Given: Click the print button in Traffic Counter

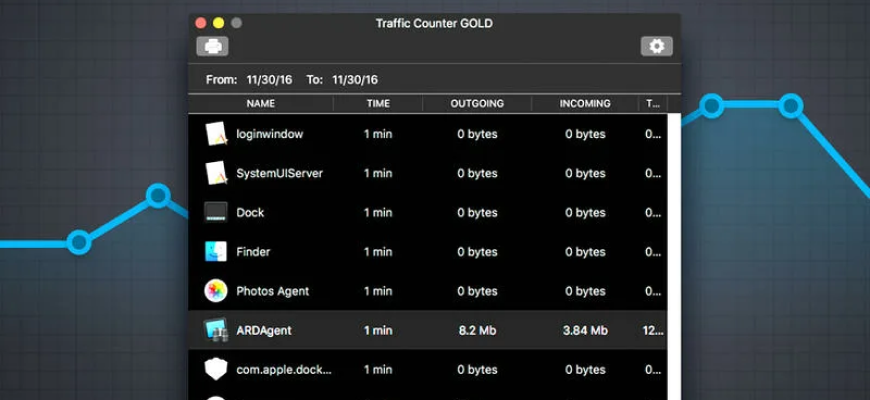Looking at the screenshot, I should pyautogui.click(x=212, y=46).
